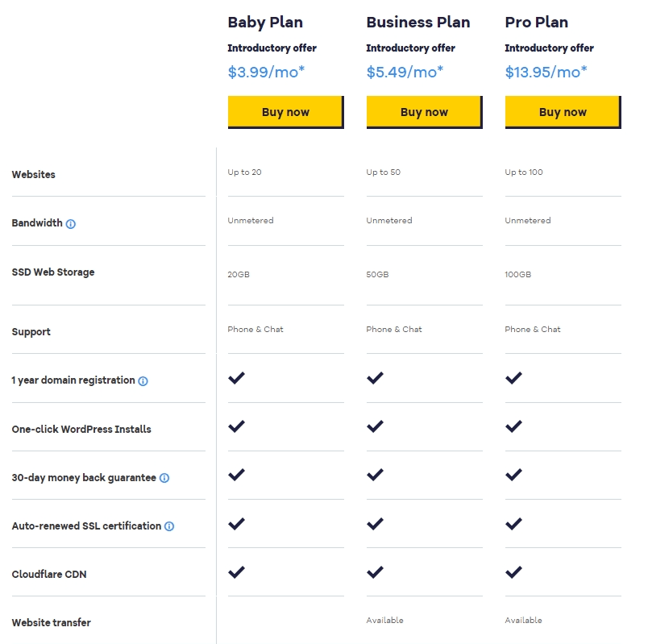Select the Unmetered bandwidth text under Baby Plan
648x644 pixels.
pos(251,220)
